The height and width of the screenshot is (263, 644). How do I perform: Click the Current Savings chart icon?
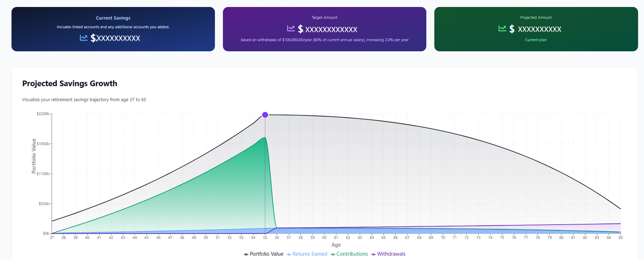pyautogui.click(x=84, y=38)
